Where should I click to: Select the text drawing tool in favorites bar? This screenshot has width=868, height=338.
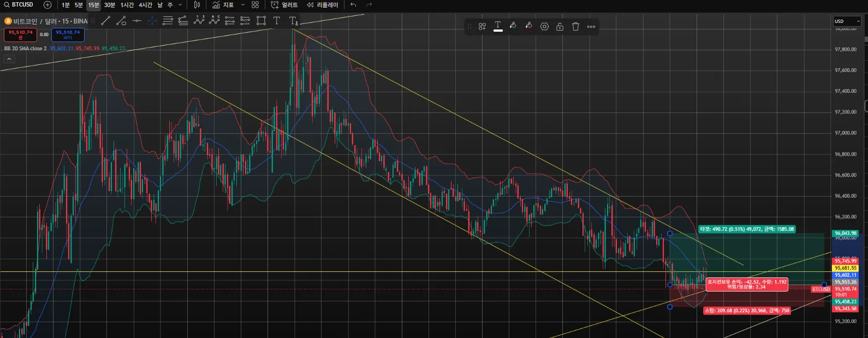tap(277, 21)
